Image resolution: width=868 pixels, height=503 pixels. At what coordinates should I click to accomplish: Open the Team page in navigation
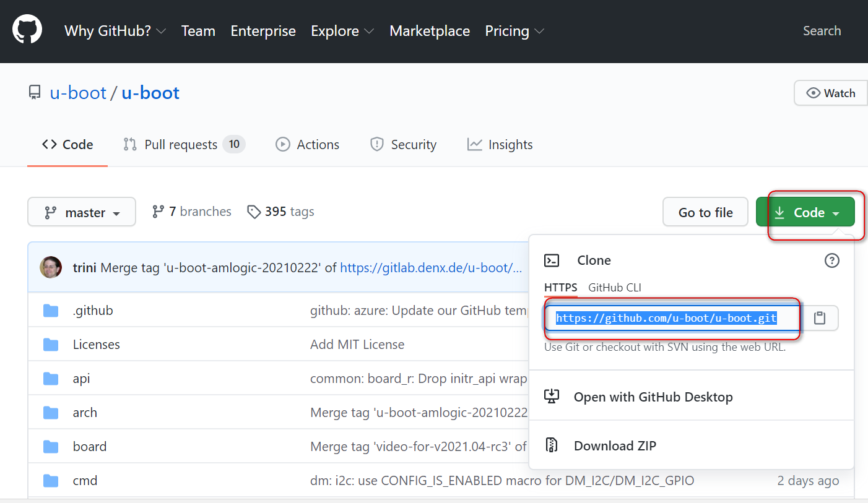pos(198,31)
